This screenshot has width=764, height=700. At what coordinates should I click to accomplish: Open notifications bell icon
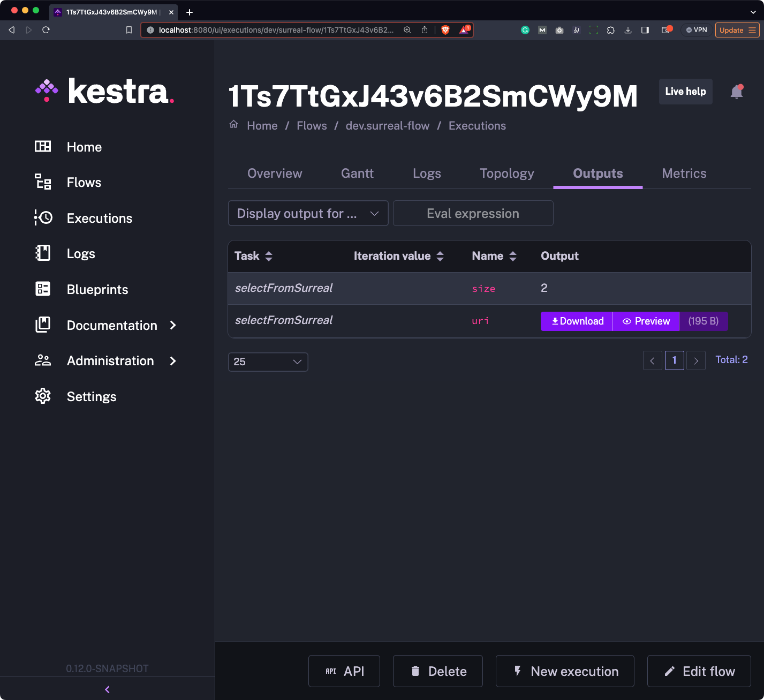pyautogui.click(x=737, y=92)
